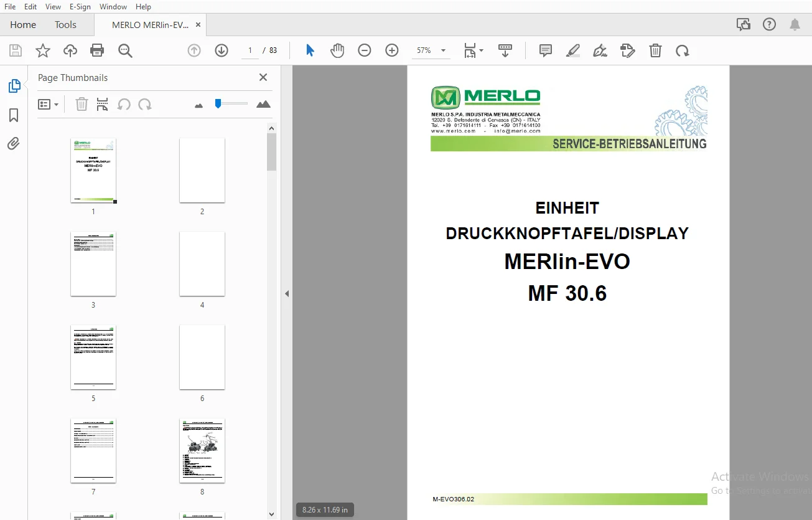Click the trash delete icon in the main toolbar
Screen dimensions: 812x520
[655, 50]
